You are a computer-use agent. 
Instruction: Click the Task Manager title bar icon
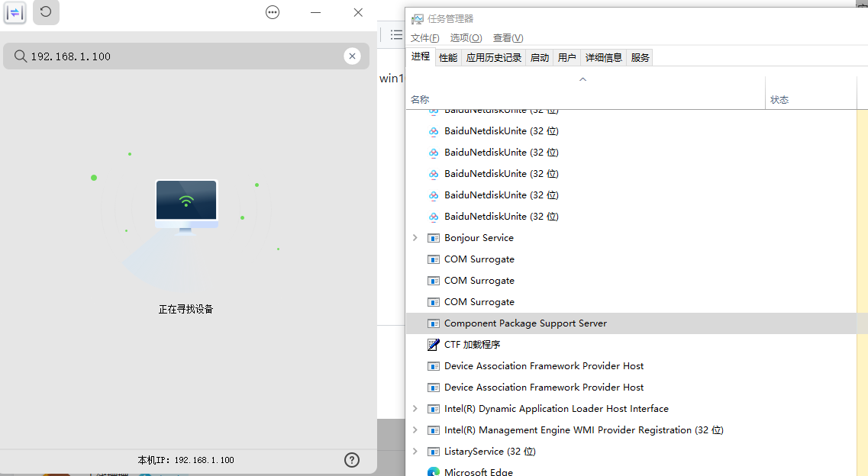pos(417,19)
